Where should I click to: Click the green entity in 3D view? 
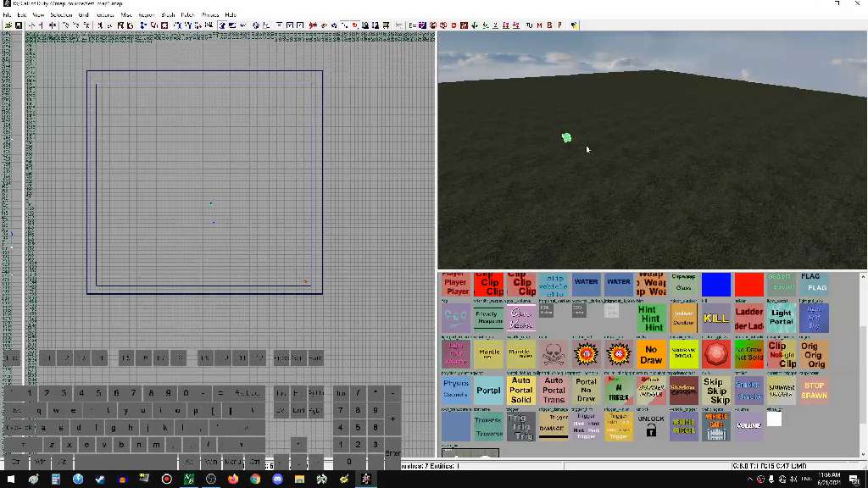click(x=566, y=137)
